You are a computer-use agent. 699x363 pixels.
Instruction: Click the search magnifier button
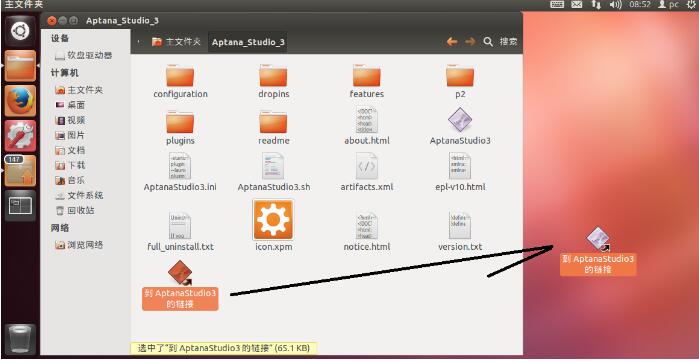pos(488,42)
